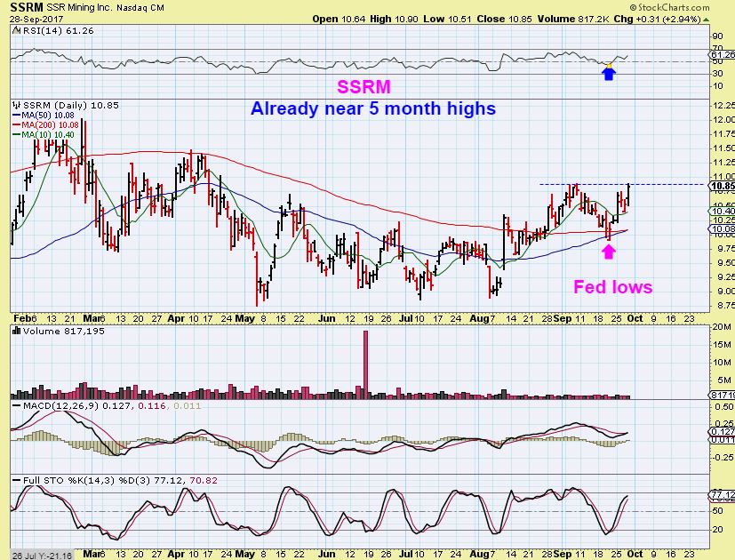The image size is (735, 560).
Task: Click the bar-chart icon beside Volume 817,195
Action: point(17,332)
